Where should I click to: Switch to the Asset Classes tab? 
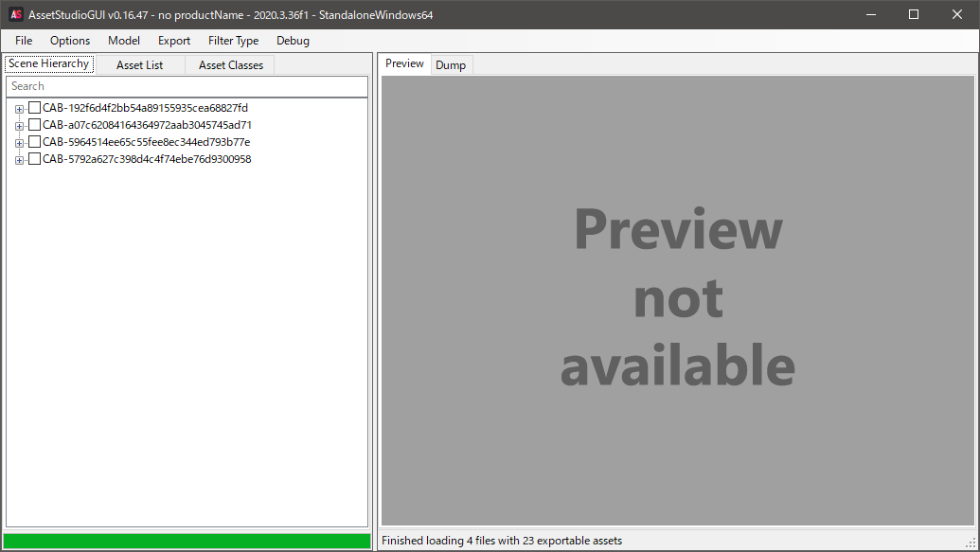point(231,65)
